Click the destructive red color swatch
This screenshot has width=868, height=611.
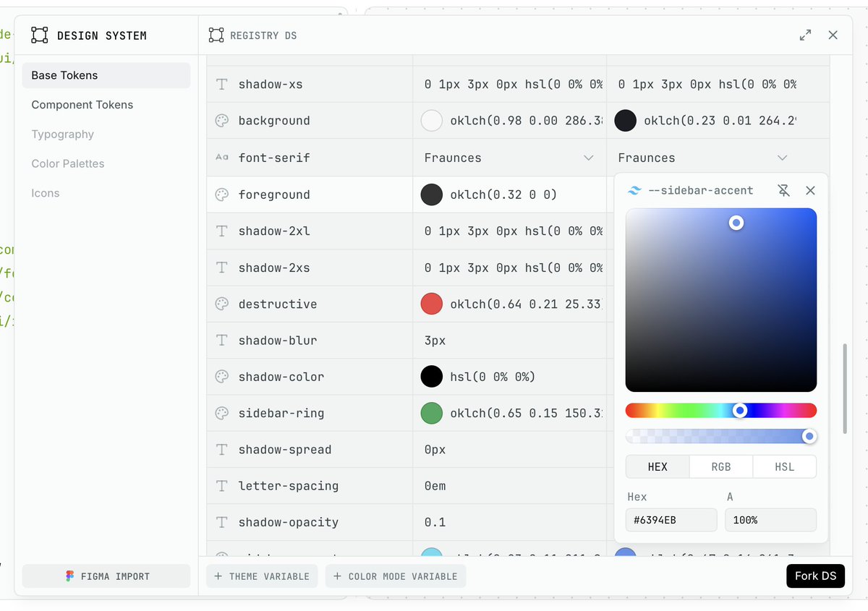[x=432, y=304]
